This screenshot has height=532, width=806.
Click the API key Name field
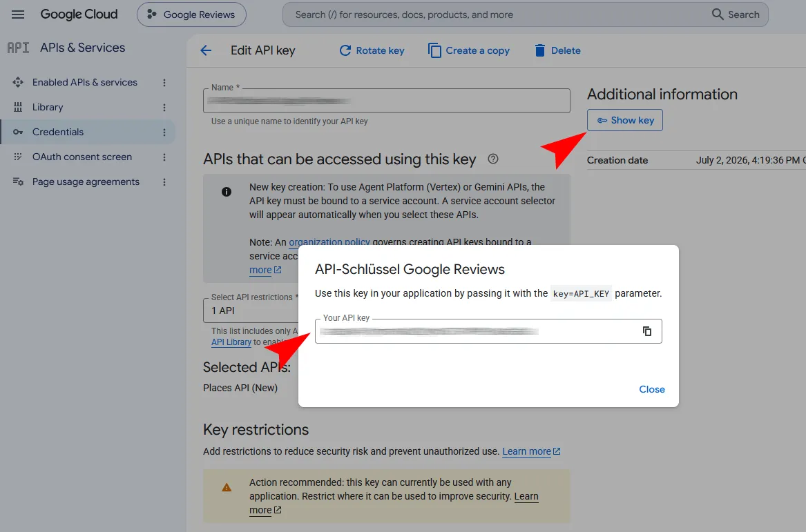coord(387,101)
